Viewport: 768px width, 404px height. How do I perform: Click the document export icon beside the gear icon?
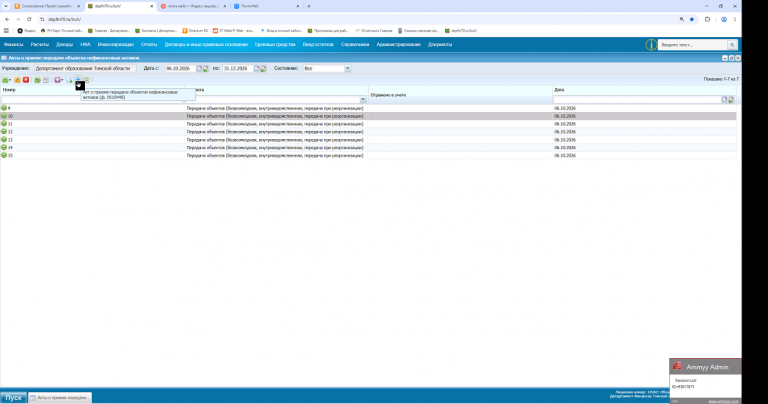pyautogui.click(x=69, y=80)
